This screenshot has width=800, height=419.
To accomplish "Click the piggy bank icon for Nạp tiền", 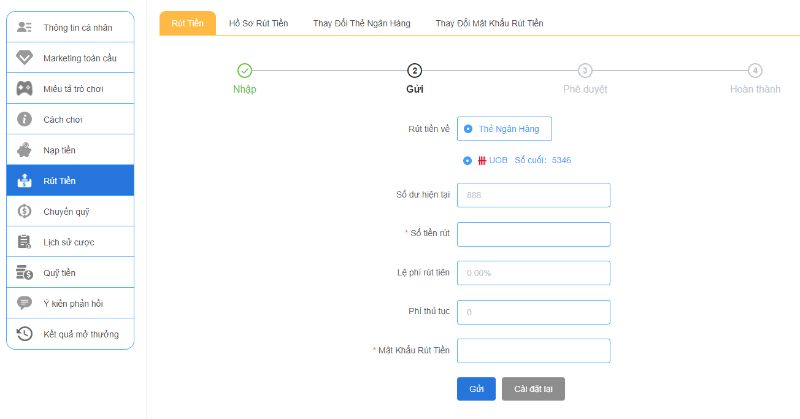I will pyautogui.click(x=24, y=150).
